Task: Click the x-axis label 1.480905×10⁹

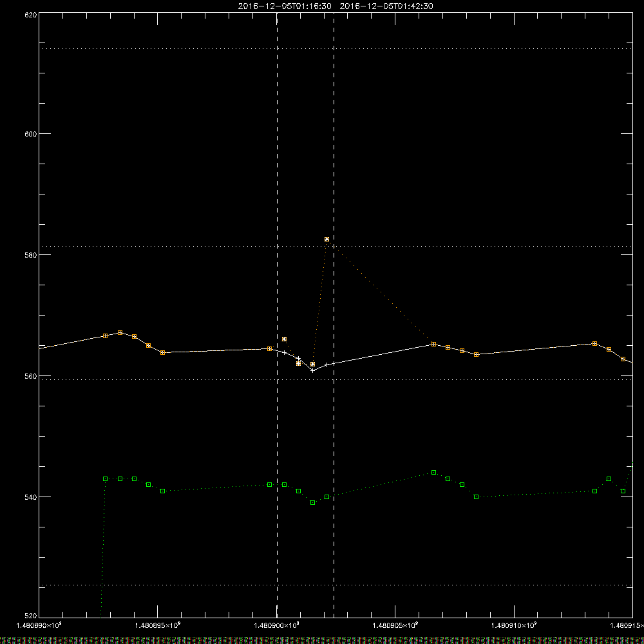Action: (395, 625)
